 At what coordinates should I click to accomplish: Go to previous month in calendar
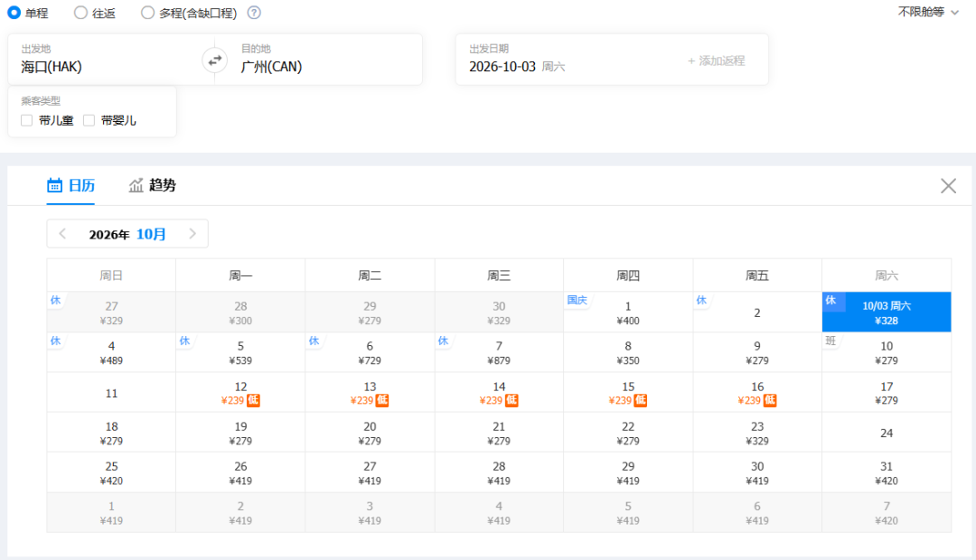pos(62,234)
